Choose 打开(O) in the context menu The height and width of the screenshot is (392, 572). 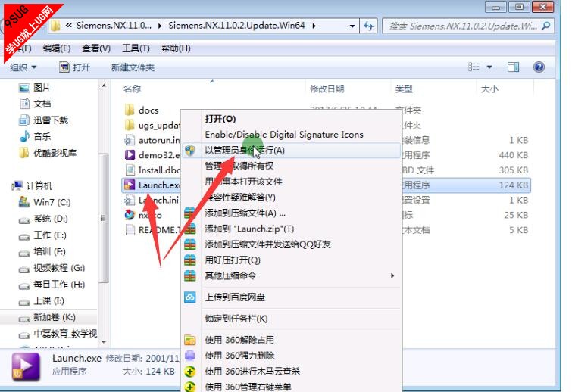(x=291, y=119)
